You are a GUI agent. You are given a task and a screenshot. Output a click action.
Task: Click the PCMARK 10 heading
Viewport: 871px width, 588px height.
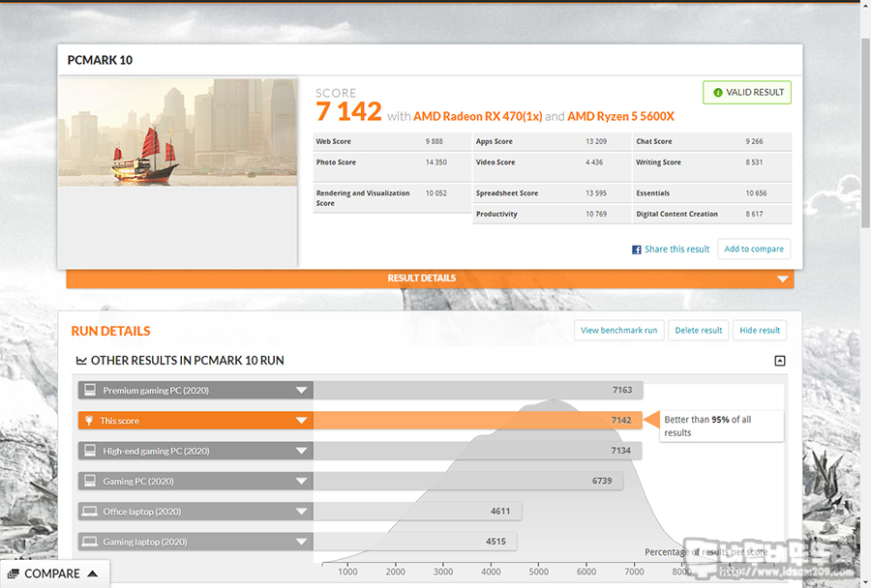100,60
